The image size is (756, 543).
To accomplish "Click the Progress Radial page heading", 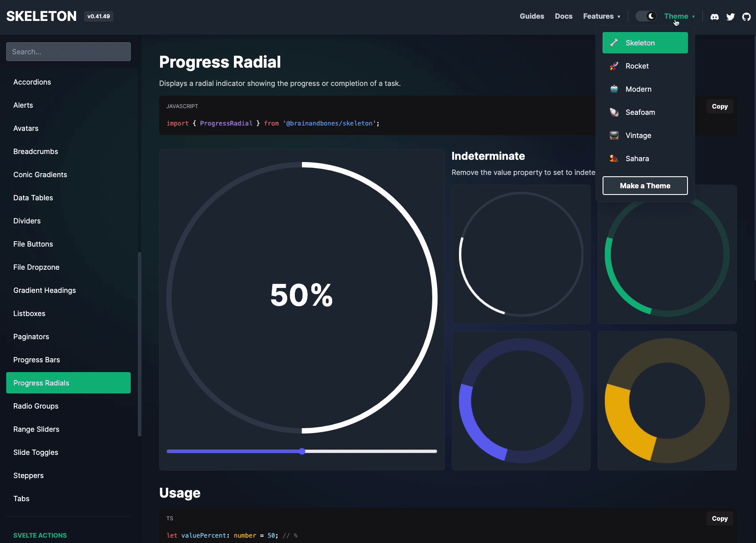I will coord(220,62).
